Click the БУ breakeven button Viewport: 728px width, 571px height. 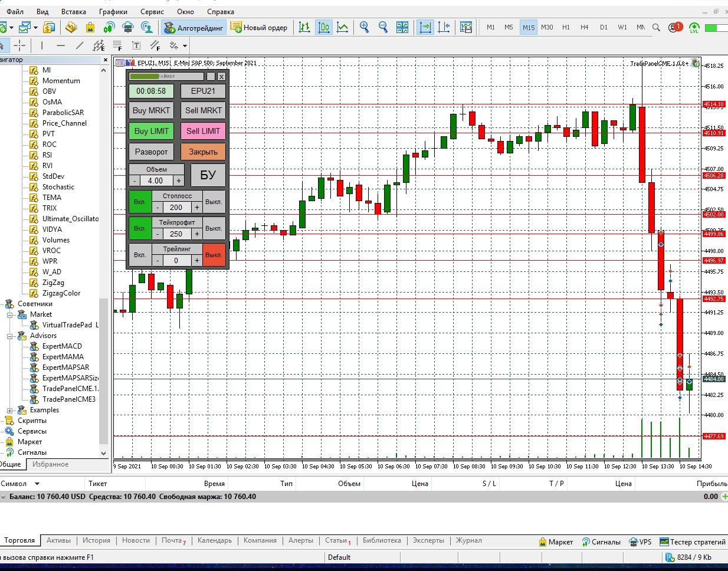(208, 175)
